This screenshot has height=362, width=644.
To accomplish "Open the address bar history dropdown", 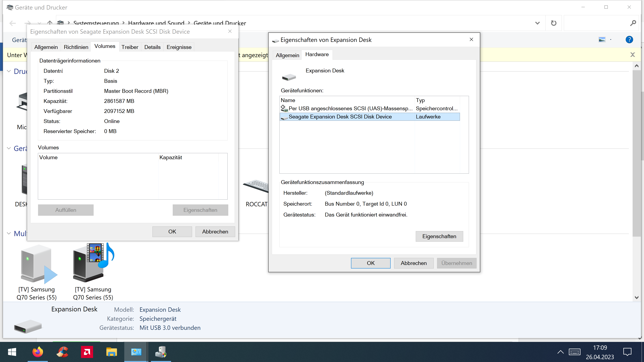I will (537, 23).
